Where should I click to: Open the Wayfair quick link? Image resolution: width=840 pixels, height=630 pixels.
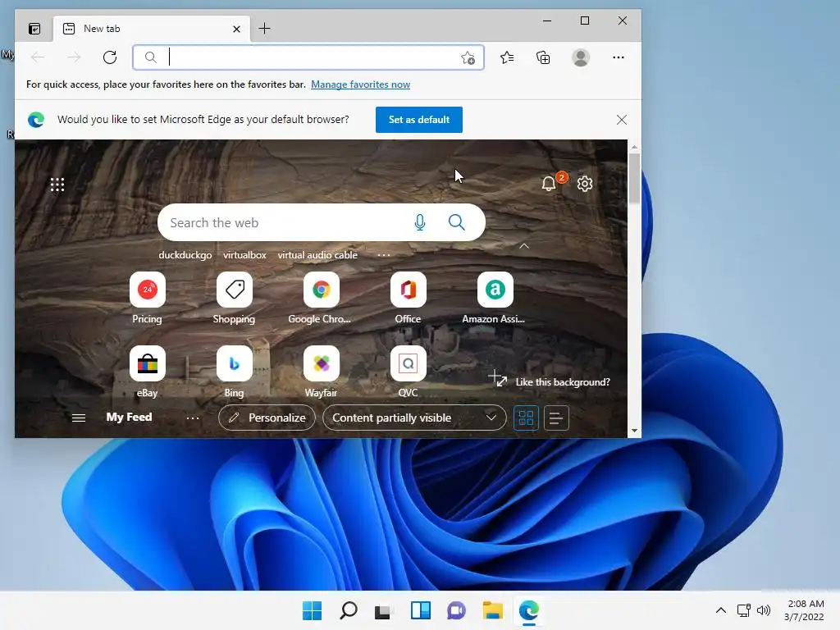tap(321, 372)
